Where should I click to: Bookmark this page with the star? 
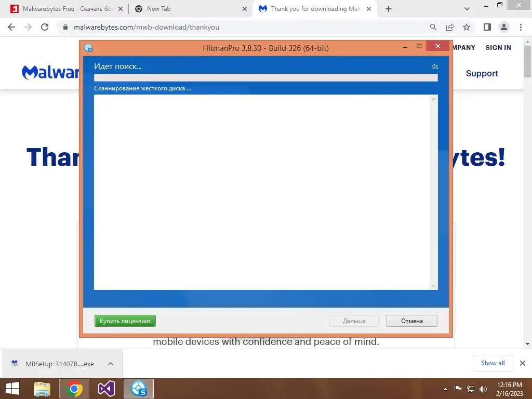point(467,27)
